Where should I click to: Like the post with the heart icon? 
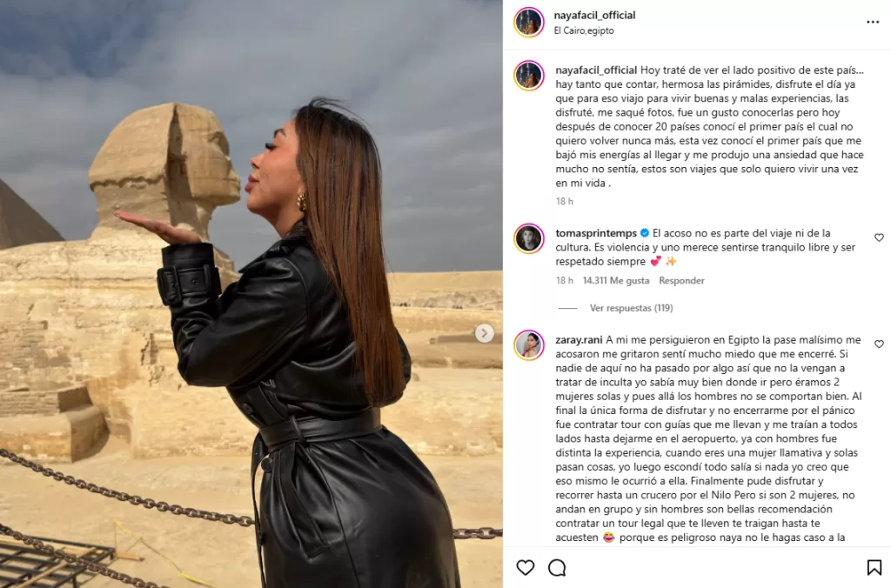tap(525, 567)
